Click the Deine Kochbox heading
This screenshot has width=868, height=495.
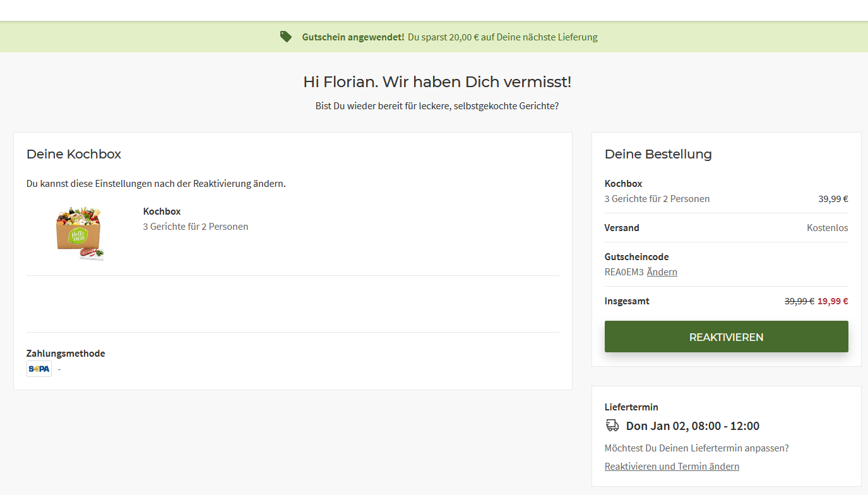click(74, 154)
